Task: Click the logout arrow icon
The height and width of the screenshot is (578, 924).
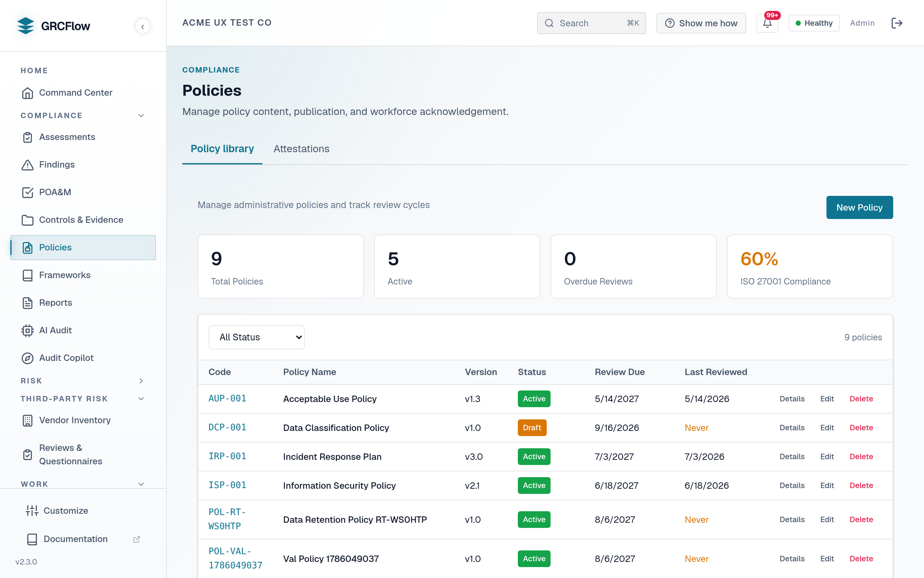Action: pos(896,23)
